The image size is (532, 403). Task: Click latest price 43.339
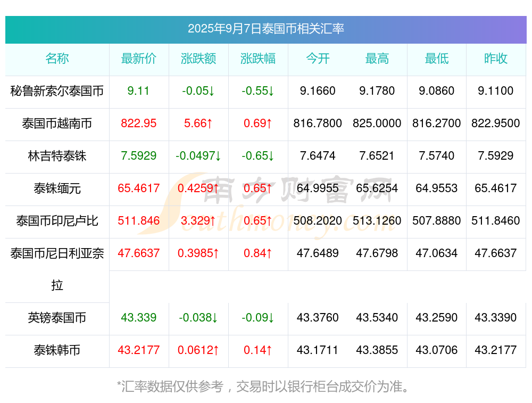click(138, 317)
